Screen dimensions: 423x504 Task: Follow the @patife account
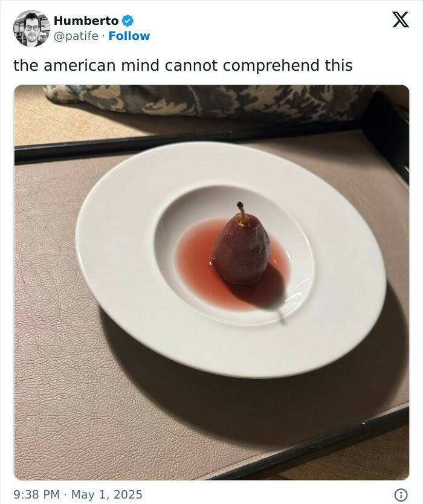(x=129, y=36)
